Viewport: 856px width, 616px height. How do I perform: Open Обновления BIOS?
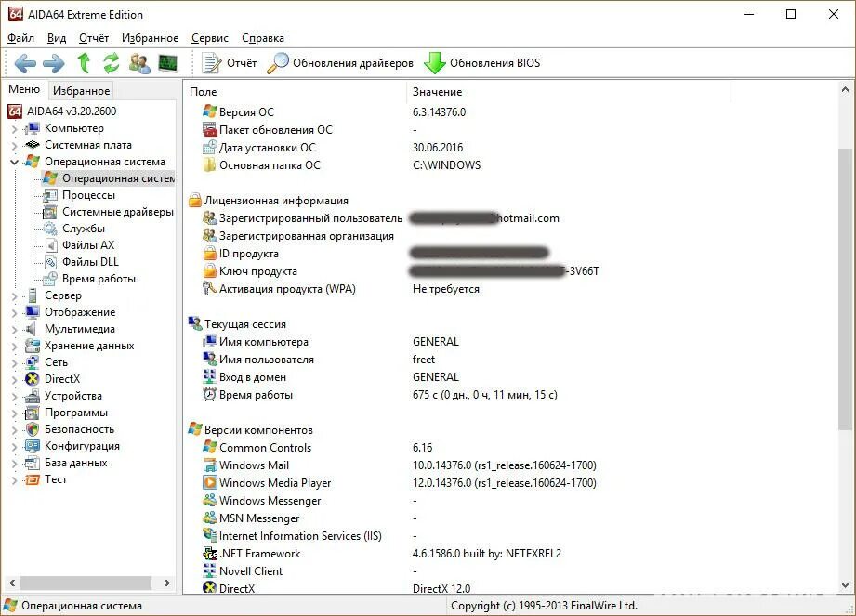(482, 63)
